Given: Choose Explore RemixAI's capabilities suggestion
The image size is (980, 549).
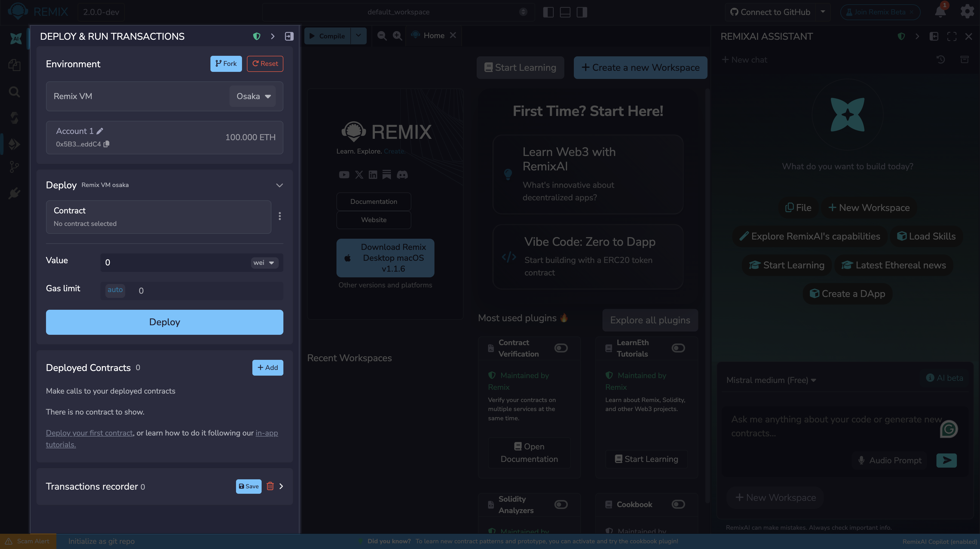Looking at the screenshot, I should click(810, 236).
